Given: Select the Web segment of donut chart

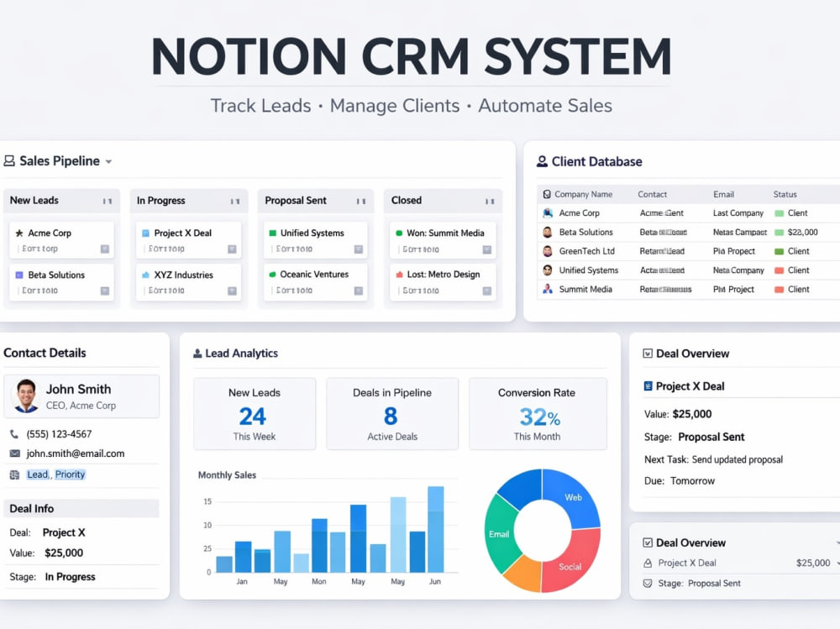Looking at the screenshot, I should 571,497.
